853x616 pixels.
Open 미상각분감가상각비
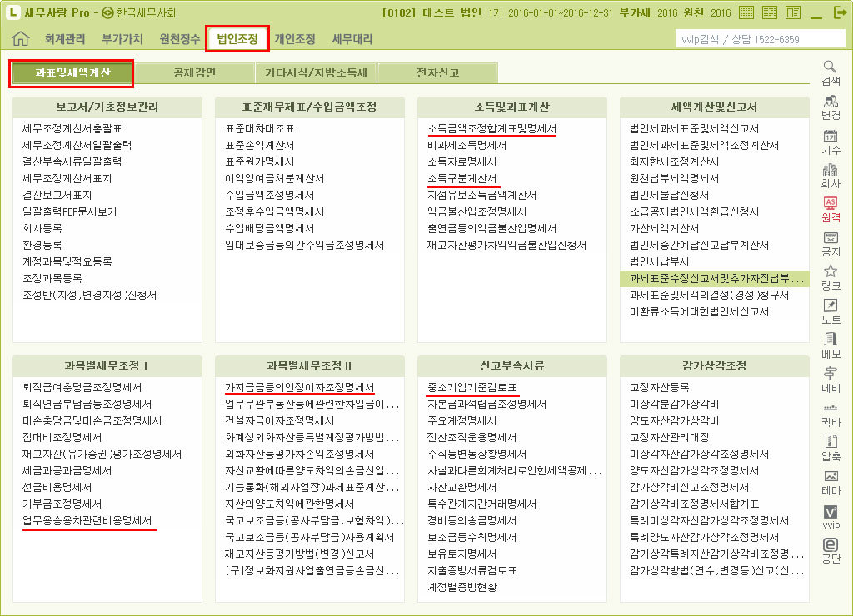674,404
